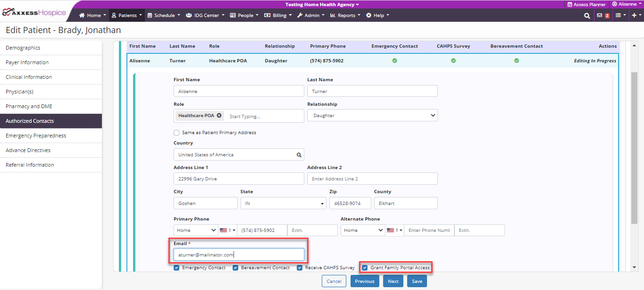
Task: Open the list view menu icon
Action: click(x=618, y=16)
